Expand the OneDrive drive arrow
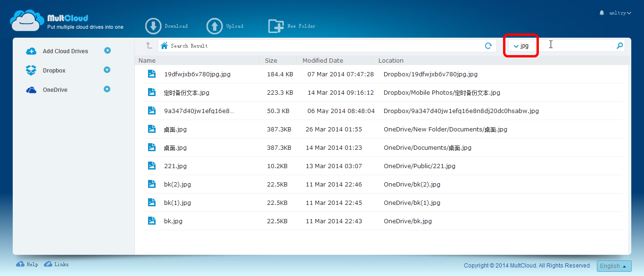The width and height of the screenshot is (644, 276). [107, 89]
